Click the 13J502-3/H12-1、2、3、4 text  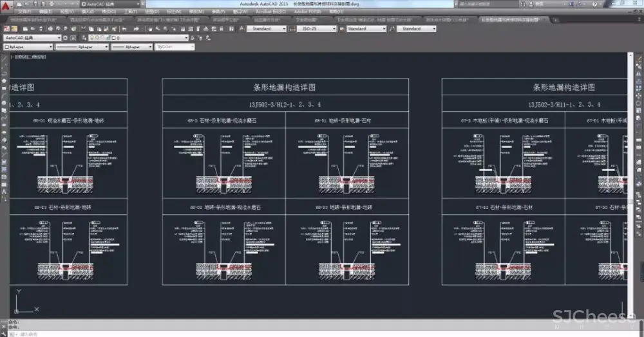285,105
